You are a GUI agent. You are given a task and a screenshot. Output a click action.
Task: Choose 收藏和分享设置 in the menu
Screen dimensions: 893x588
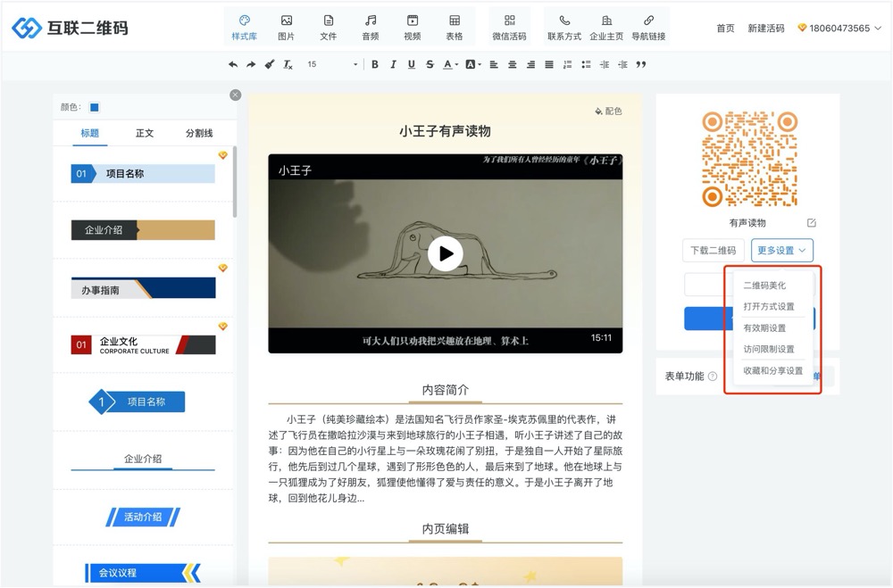tap(772, 370)
